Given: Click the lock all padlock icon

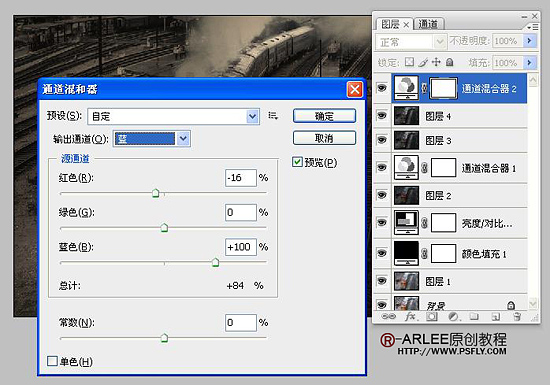Looking at the screenshot, I should tap(450, 62).
